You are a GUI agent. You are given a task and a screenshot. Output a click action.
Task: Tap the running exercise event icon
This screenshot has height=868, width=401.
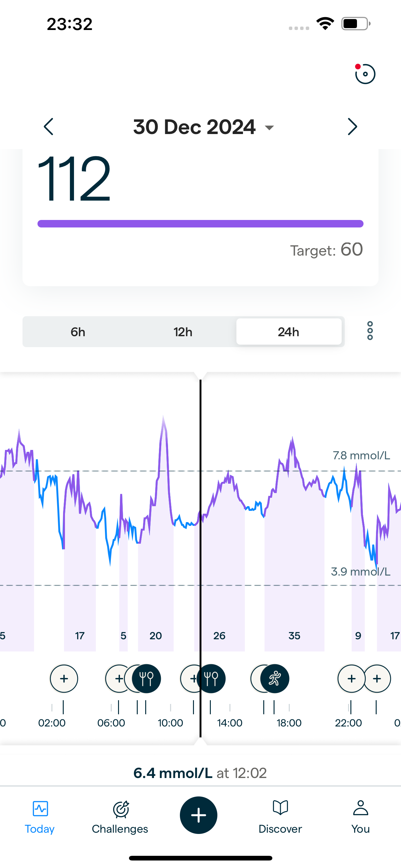[x=275, y=678]
